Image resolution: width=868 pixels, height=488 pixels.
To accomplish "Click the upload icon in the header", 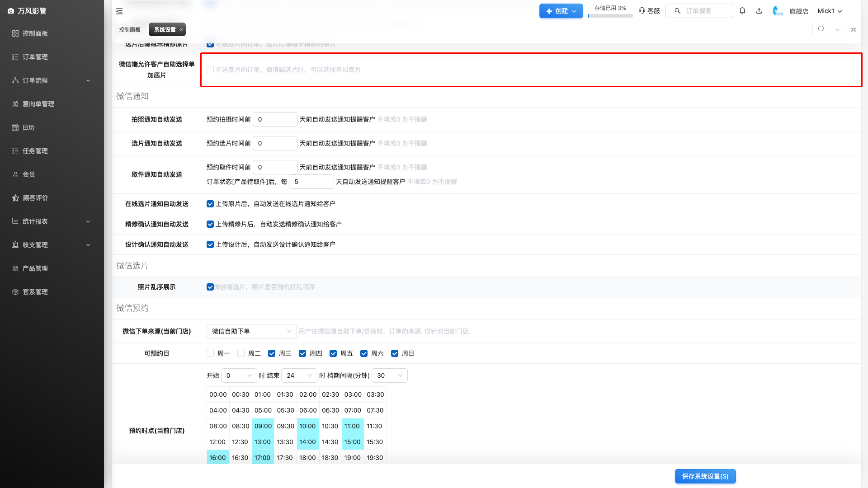I will [759, 11].
